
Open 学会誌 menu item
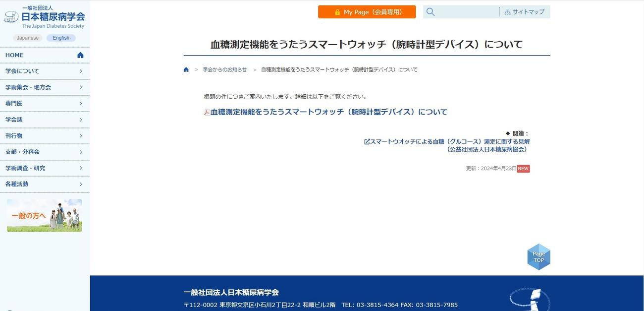click(45, 120)
